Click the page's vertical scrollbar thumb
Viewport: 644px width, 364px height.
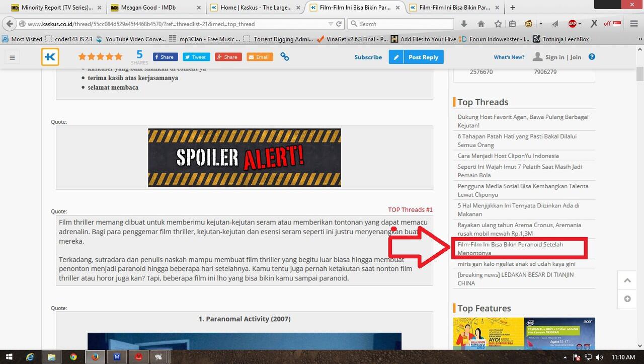tap(639, 74)
